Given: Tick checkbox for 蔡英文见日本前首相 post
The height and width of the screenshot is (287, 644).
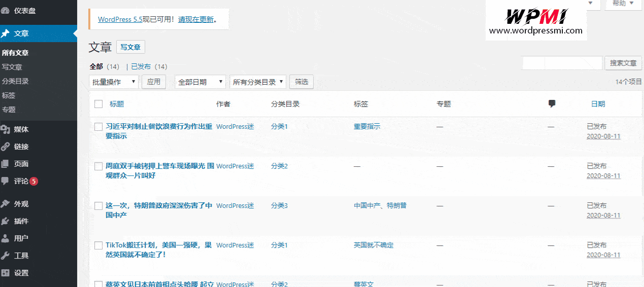Looking at the screenshot, I should point(98,284).
